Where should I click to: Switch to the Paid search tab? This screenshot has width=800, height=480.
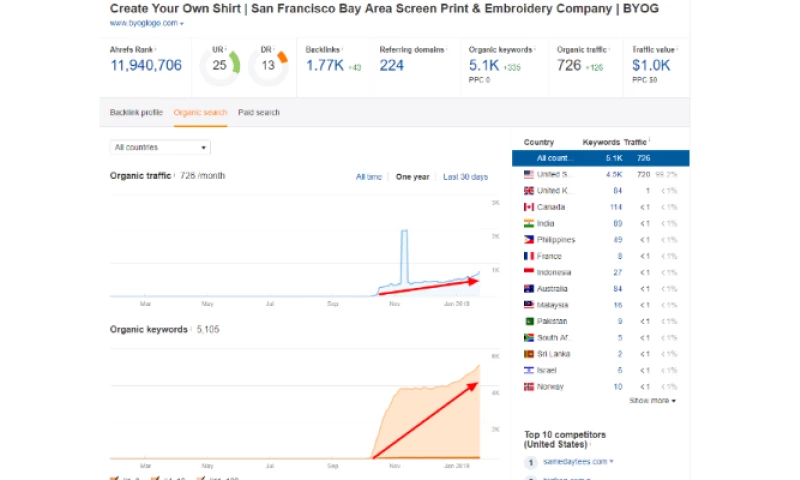[x=259, y=112]
